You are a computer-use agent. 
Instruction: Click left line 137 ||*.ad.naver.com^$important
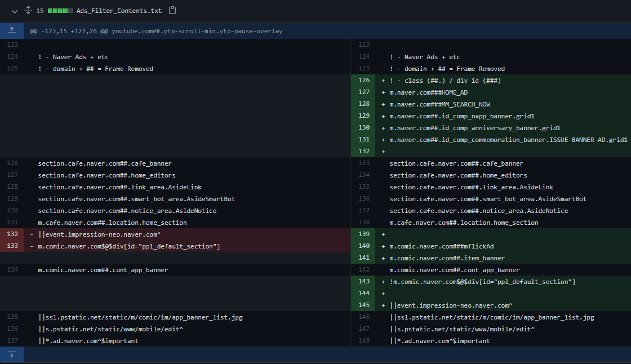88,341
